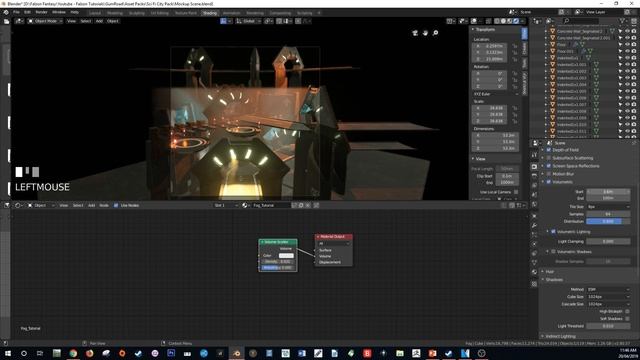Open the Global transform orientation dropdown
640x360 pixels.
248,21
